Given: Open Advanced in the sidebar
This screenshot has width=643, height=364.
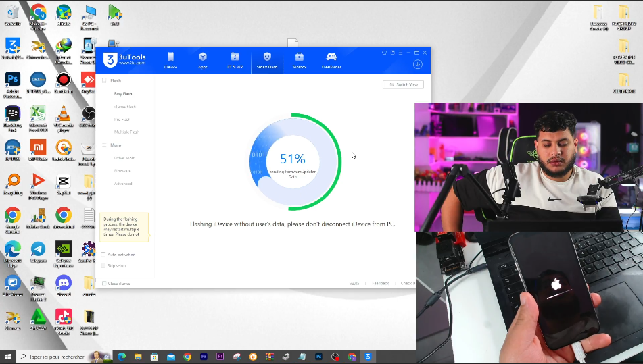Looking at the screenshot, I should 123,184.
